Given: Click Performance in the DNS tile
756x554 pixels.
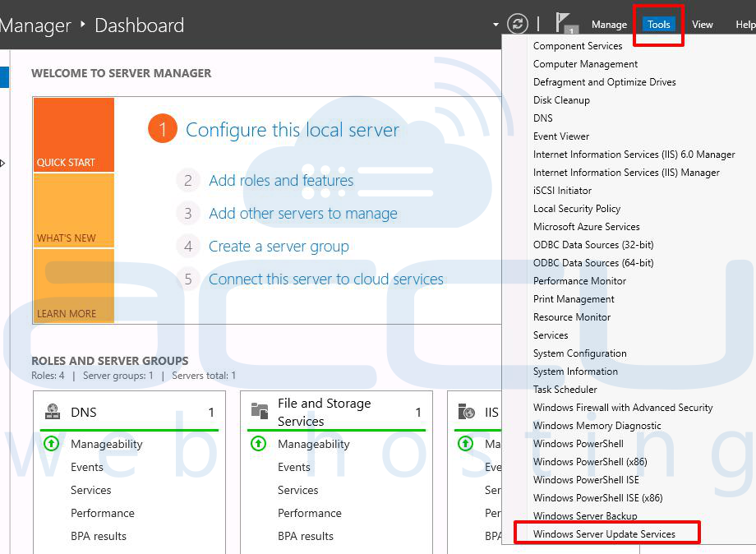Looking at the screenshot, I should point(102,513).
